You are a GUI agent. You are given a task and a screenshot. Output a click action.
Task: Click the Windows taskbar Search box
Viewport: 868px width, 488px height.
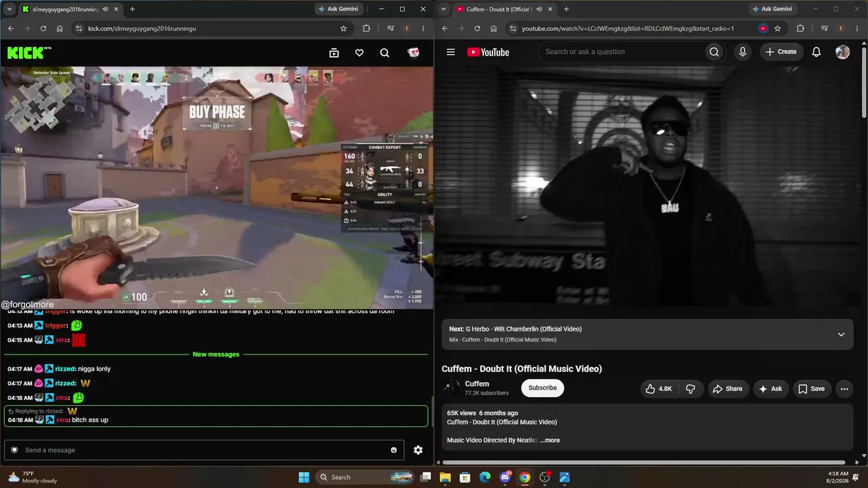366,477
